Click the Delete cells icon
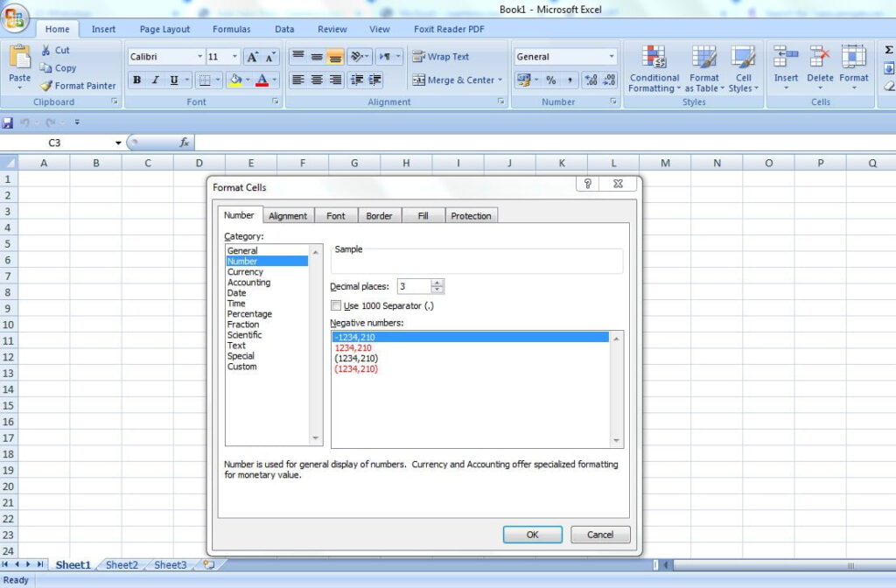Screen dimensions: 896x588 [820, 57]
